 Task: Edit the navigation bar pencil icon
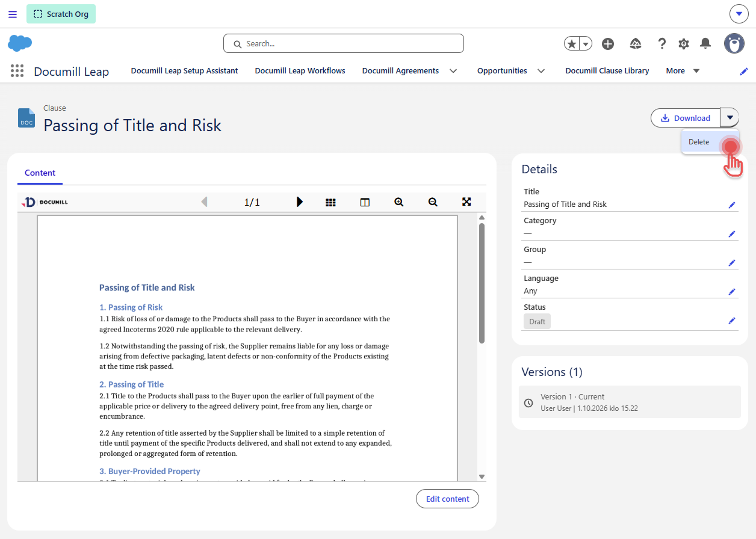[744, 71]
